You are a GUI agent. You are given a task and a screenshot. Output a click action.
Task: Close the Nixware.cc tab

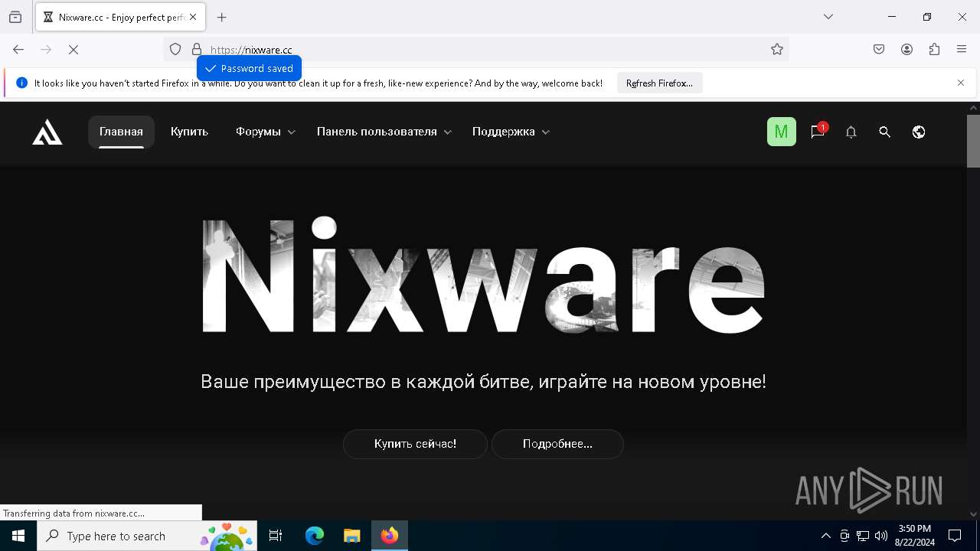click(x=193, y=17)
